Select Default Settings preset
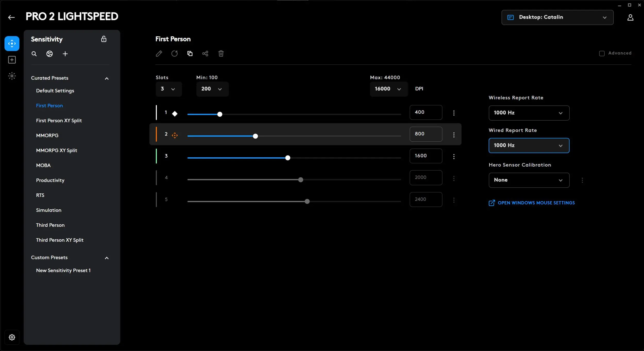Screen dimensions: 644x351 tap(55, 91)
